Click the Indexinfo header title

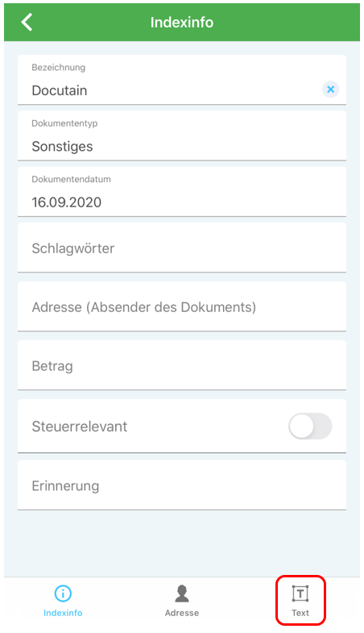click(182, 23)
